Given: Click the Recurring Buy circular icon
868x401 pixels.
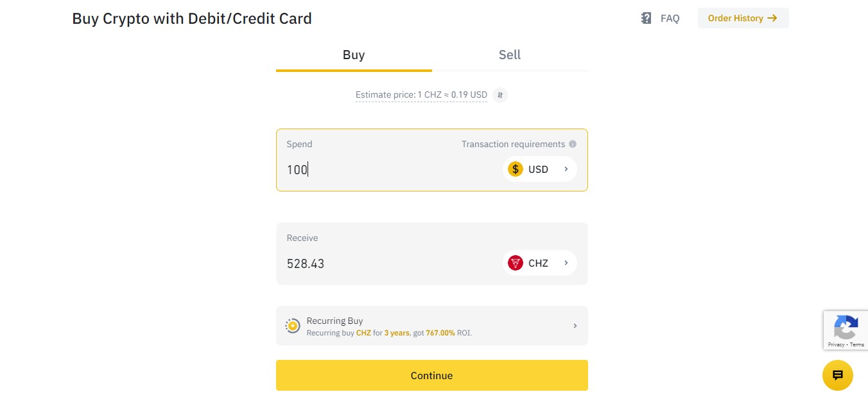Looking at the screenshot, I should click(293, 326).
